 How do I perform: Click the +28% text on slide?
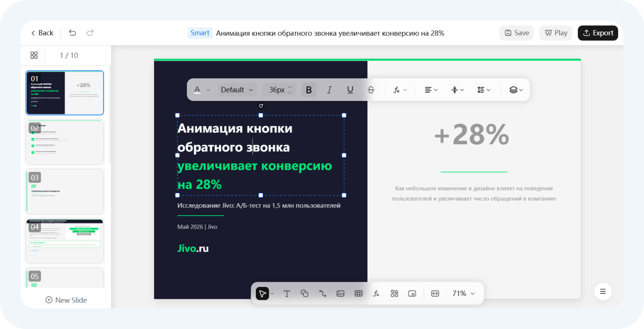[472, 134]
